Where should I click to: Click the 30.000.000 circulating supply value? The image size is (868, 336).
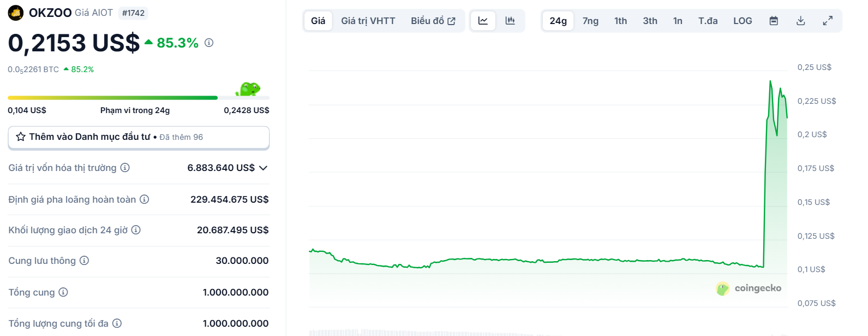tap(242, 261)
